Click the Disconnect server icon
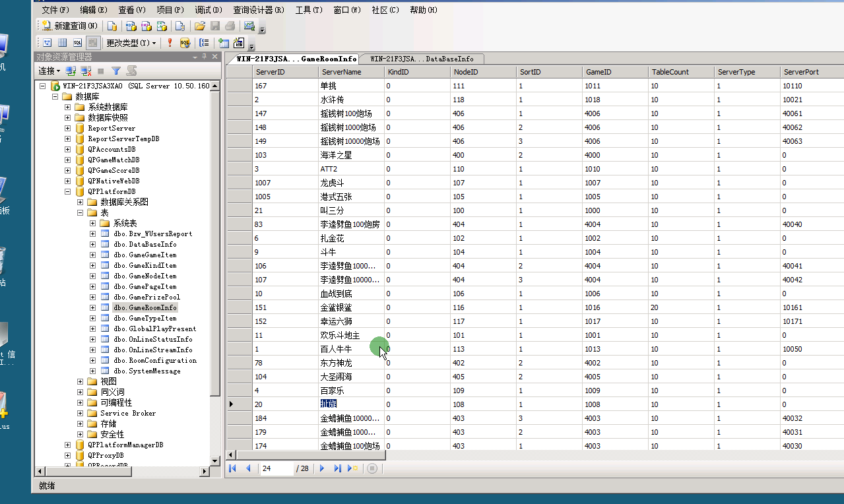The height and width of the screenshot is (504, 844). [x=86, y=71]
